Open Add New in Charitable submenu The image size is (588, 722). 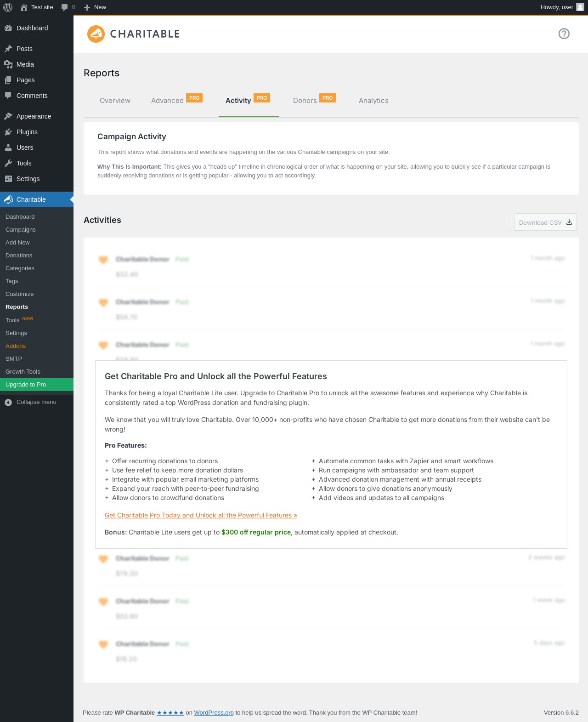37,243
